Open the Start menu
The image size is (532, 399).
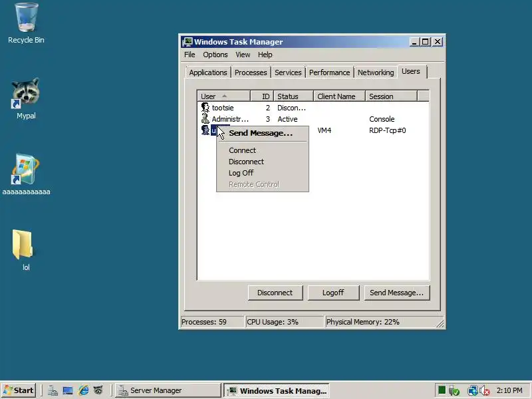pos(19,390)
